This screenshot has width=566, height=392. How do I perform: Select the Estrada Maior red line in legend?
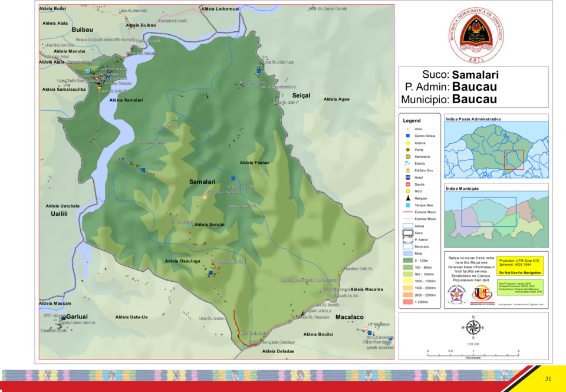click(x=408, y=212)
